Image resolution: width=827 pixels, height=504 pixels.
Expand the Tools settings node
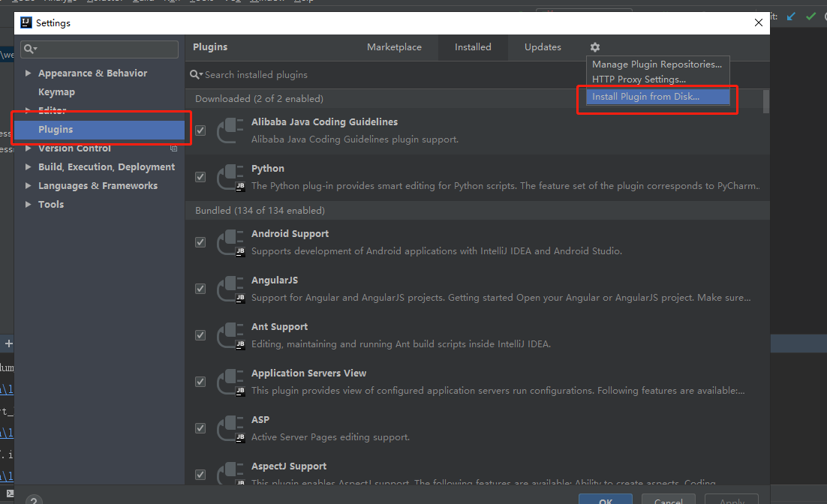[28, 205]
